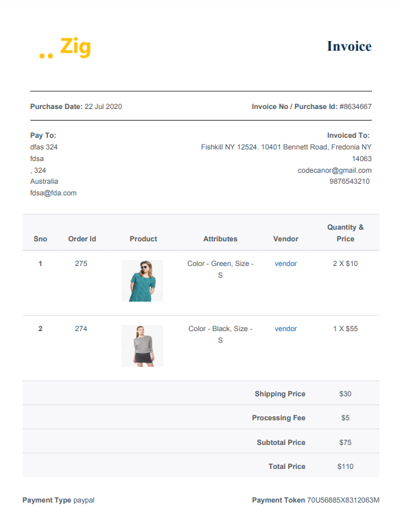The height and width of the screenshot is (532, 400).
Task: Open the vendor link for order 275
Action: [285, 264]
